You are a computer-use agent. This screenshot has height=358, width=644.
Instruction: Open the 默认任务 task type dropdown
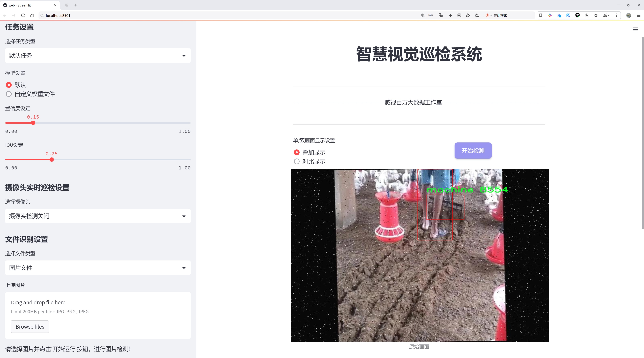[x=98, y=56]
